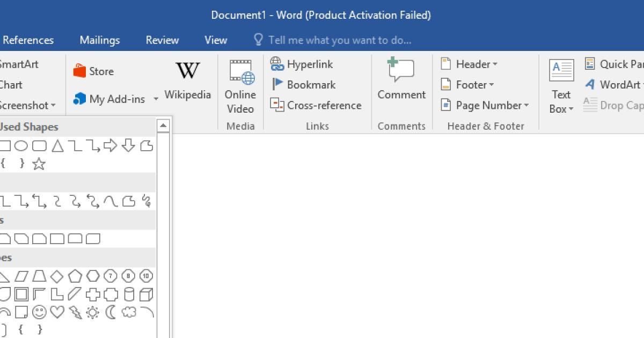Switch to the Mailings tab
Image resolution: width=644 pixels, height=338 pixels.
(x=100, y=40)
